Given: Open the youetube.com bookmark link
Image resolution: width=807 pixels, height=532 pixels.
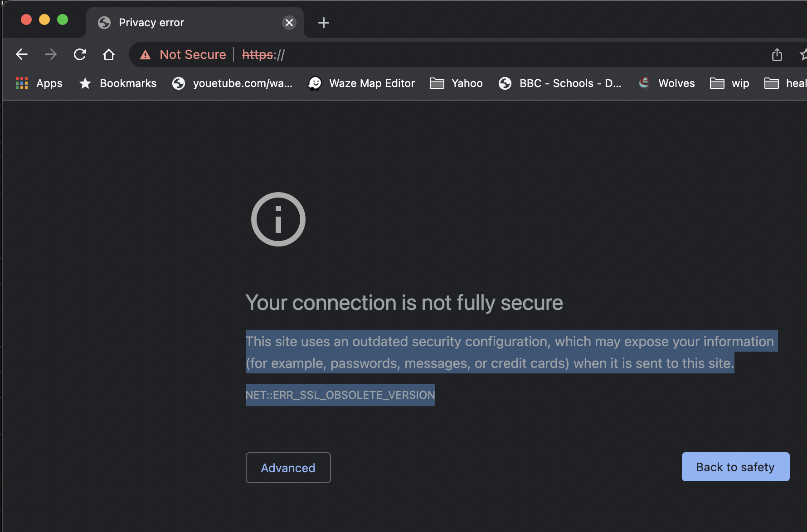Looking at the screenshot, I should (x=233, y=83).
